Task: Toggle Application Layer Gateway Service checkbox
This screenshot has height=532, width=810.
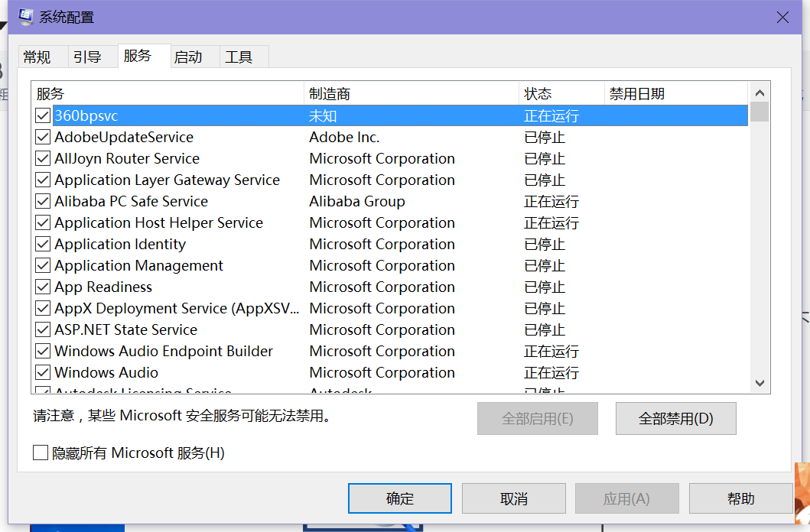Action: pyautogui.click(x=43, y=180)
